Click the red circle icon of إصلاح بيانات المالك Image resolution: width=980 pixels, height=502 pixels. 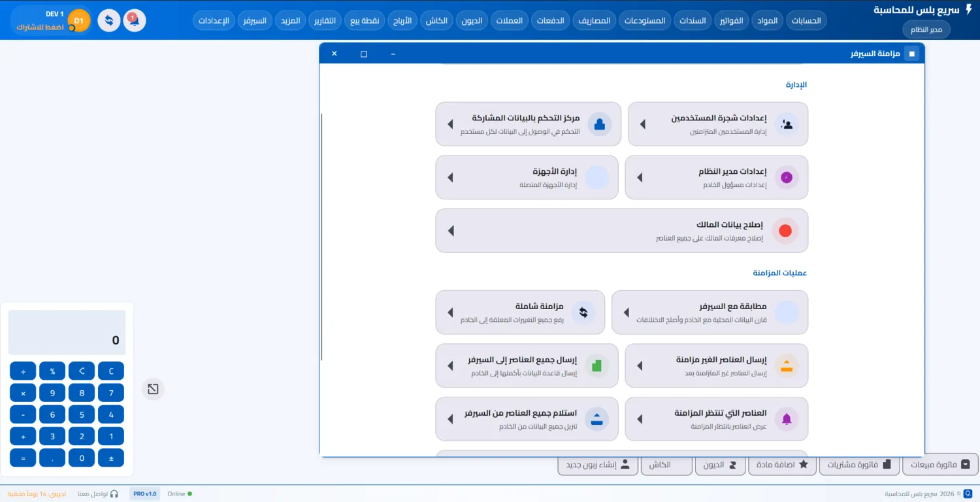point(785,231)
